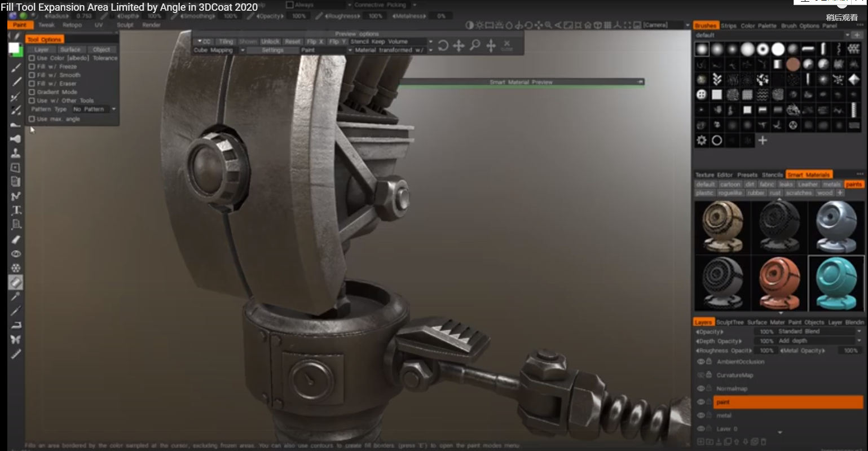
Task: Open the Connective Picking dropdown
Action: tap(385, 5)
